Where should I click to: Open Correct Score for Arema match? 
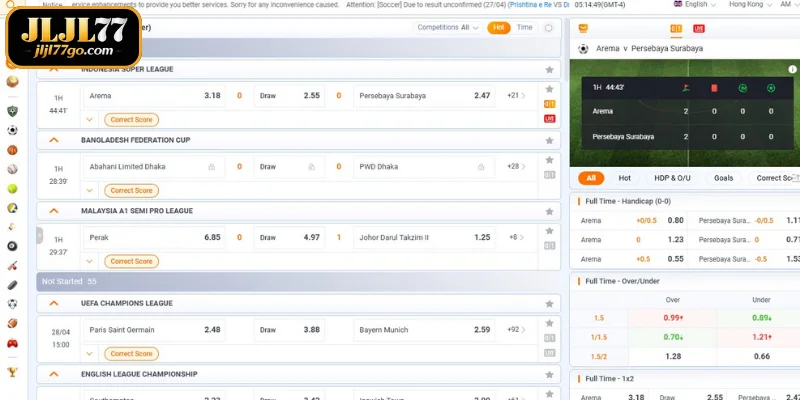point(132,120)
